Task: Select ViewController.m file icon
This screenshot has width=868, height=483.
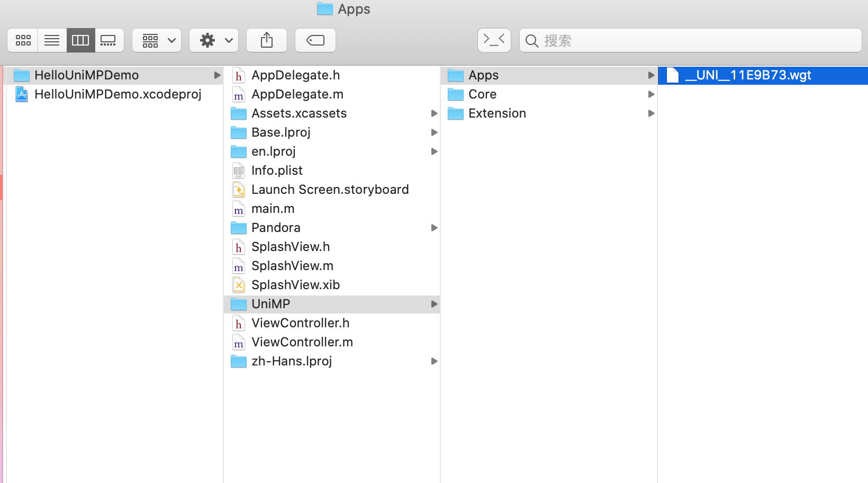Action: pyautogui.click(x=239, y=342)
